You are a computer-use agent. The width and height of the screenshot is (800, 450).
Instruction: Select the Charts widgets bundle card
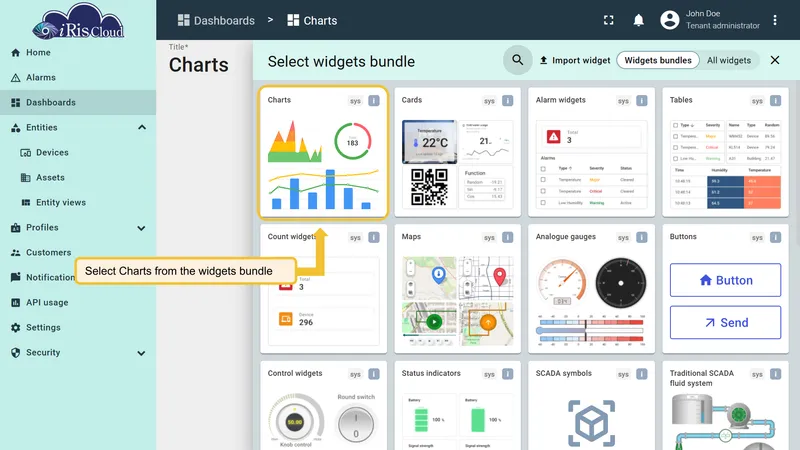point(323,153)
